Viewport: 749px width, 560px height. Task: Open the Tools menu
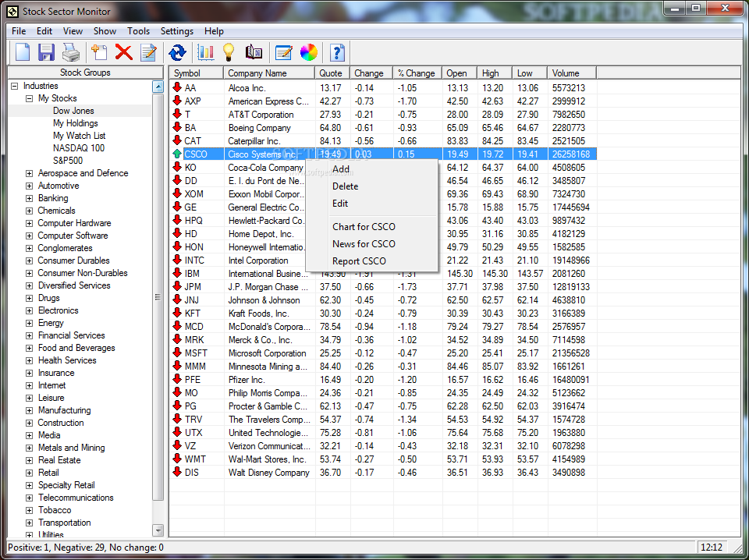pos(139,31)
